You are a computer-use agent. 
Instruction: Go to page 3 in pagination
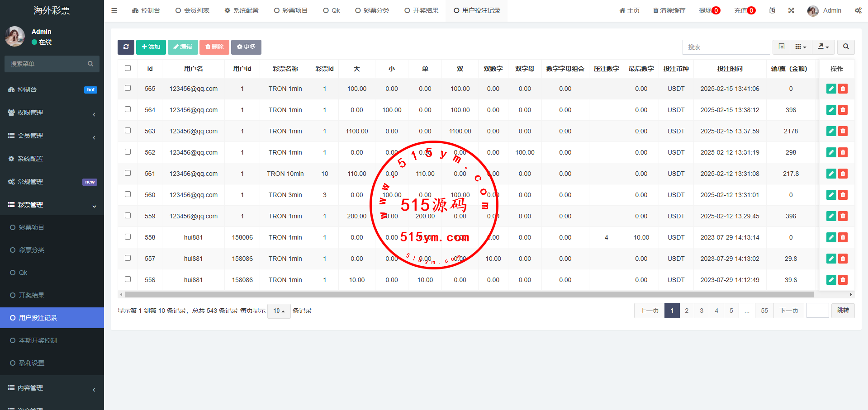click(x=702, y=311)
